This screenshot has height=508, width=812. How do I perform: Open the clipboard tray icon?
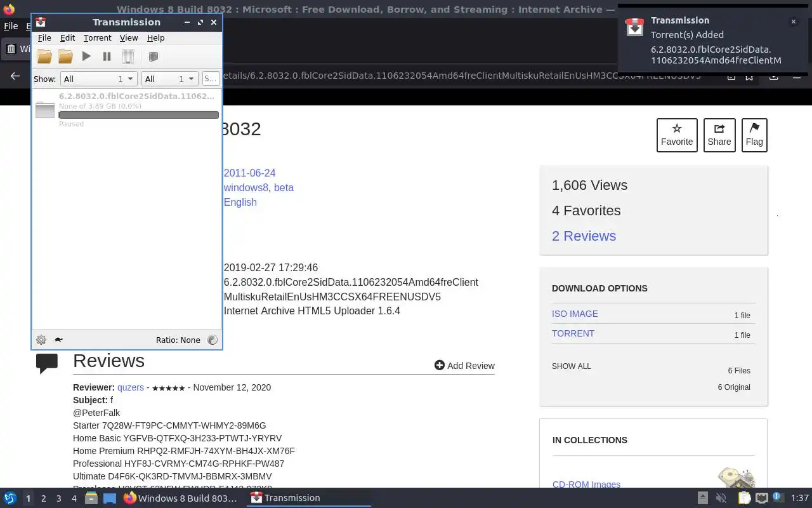tap(744, 498)
